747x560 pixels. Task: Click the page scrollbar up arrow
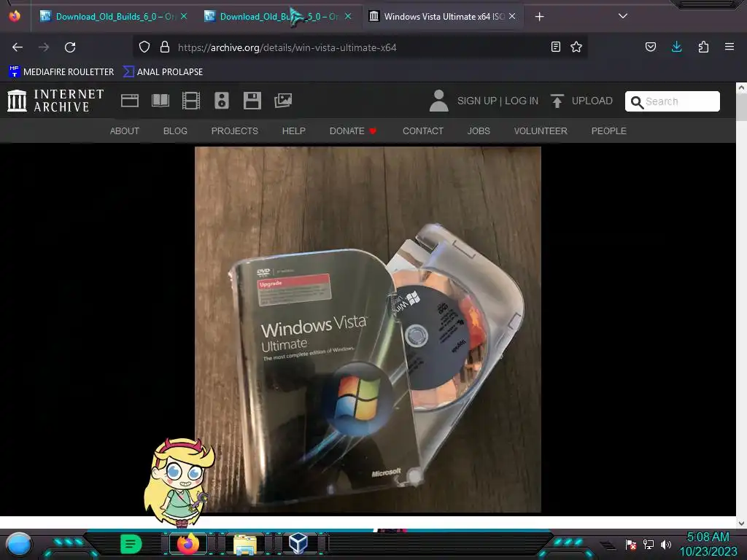[x=741, y=87]
